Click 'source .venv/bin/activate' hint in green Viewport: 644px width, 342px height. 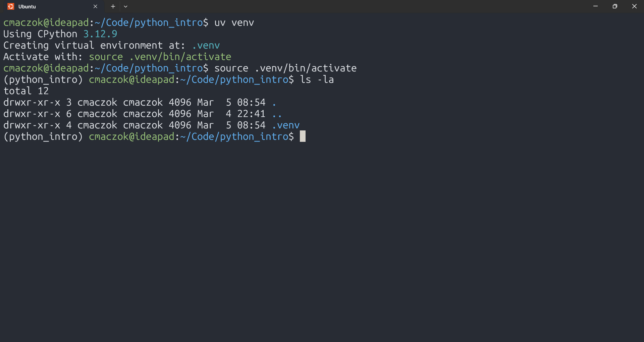[x=160, y=57]
